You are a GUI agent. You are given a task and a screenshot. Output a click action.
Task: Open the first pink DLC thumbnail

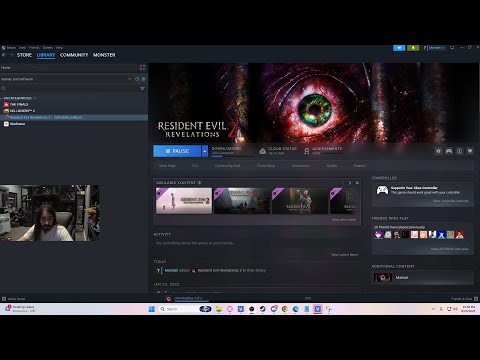[x=184, y=201]
